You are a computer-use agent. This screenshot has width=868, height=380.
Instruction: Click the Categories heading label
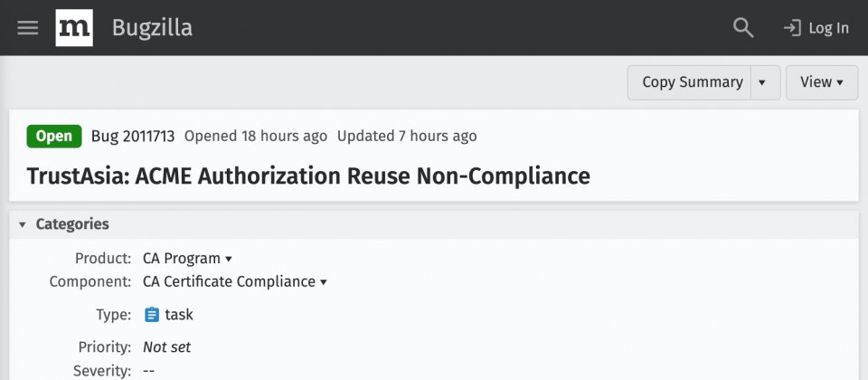(72, 224)
